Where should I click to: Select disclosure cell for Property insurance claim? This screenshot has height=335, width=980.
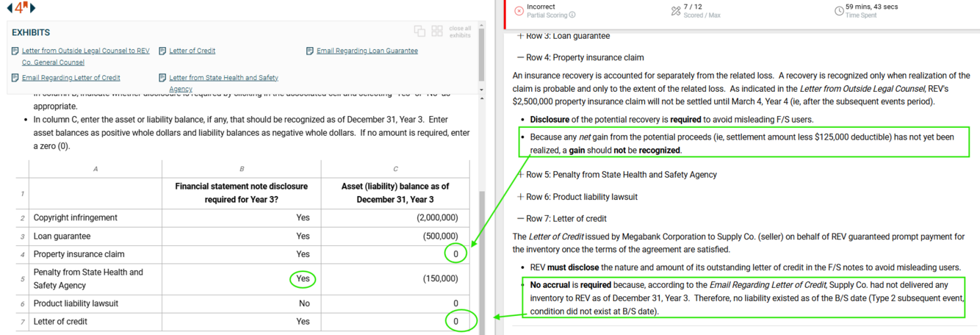coord(241,254)
